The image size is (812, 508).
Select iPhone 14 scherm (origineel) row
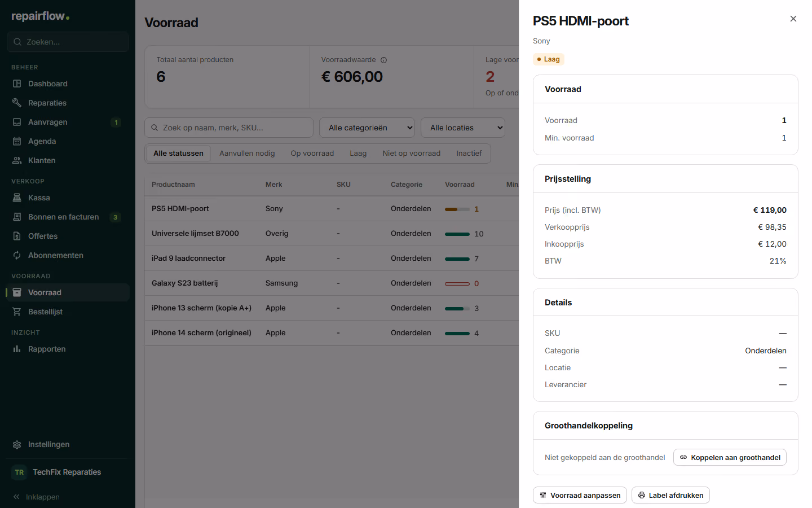point(332,333)
